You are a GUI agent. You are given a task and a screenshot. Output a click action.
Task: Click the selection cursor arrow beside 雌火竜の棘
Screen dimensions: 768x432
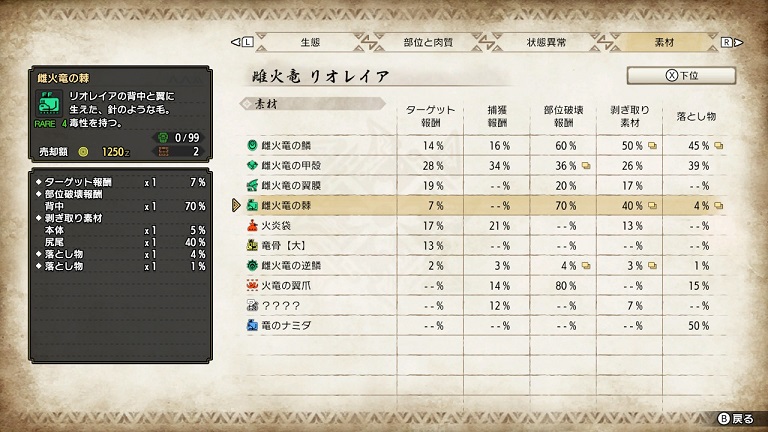coord(236,205)
